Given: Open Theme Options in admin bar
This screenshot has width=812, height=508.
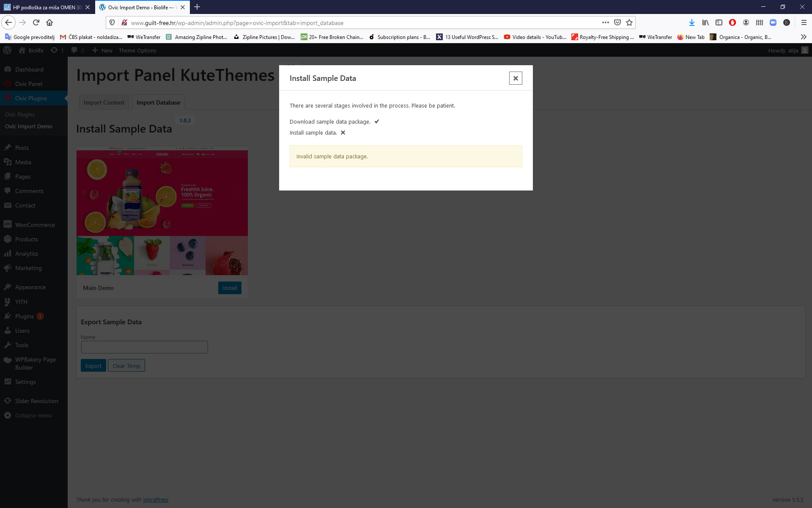Looking at the screenshot, I should [137, 50].
